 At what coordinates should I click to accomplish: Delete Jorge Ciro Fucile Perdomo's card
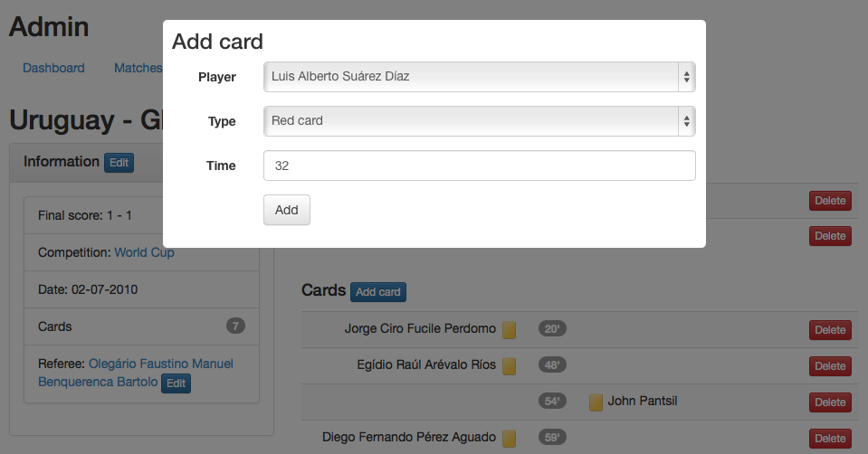pyautogui.click(x=830, y=330)
